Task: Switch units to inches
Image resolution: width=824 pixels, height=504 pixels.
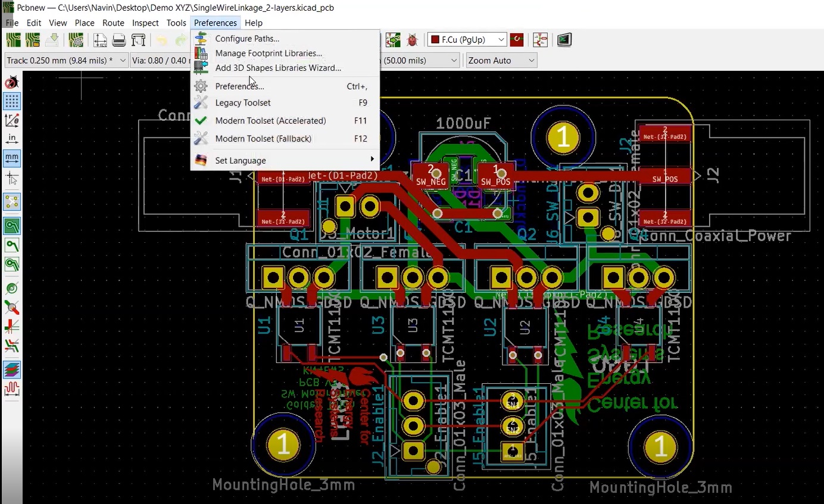Action: 12,139
